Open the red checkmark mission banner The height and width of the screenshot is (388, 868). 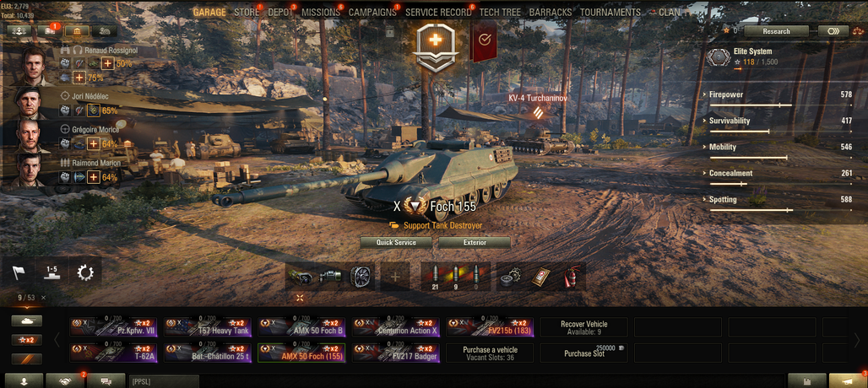[x=484, y=40]
